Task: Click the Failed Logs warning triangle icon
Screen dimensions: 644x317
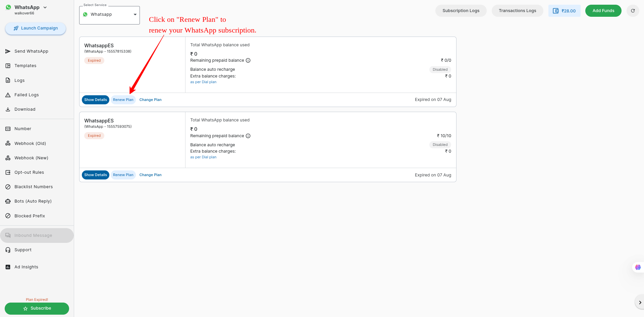Action: 8,95
